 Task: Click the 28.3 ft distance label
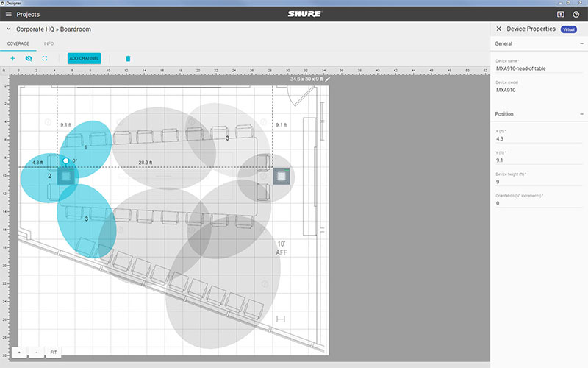145,163
